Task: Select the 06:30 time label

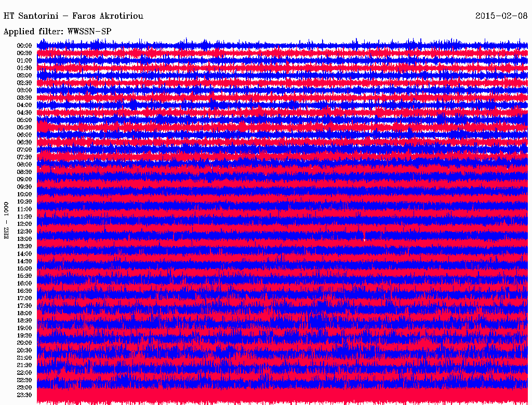Action: [x=24, y=142]
